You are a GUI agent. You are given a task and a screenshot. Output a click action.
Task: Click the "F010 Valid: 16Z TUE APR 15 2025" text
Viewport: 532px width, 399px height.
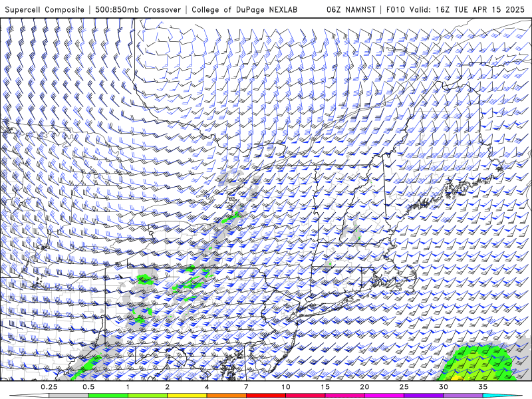456,9
